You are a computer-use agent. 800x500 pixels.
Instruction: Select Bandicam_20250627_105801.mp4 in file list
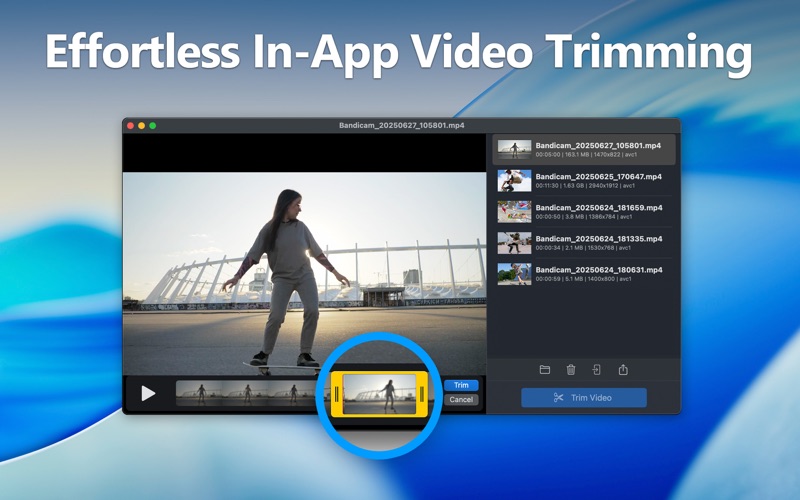pyautogui.click(x=584, y=149)
